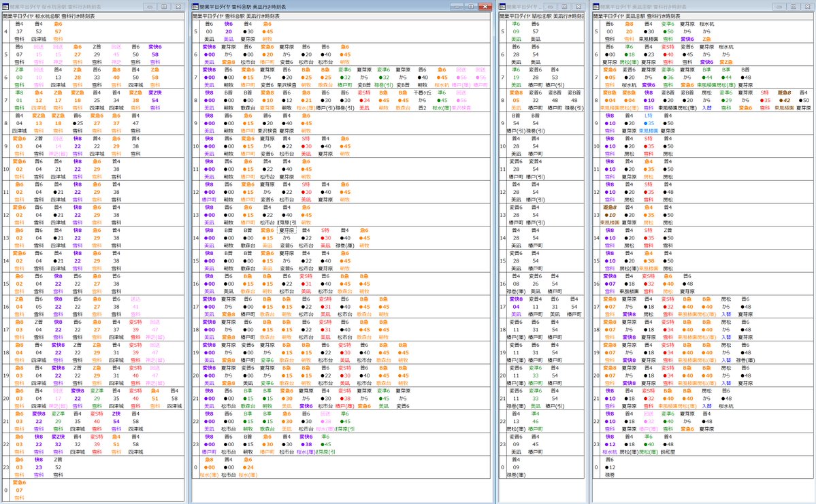
Task: Minimize the narrow third timetable window
Action: click(550, 7)
